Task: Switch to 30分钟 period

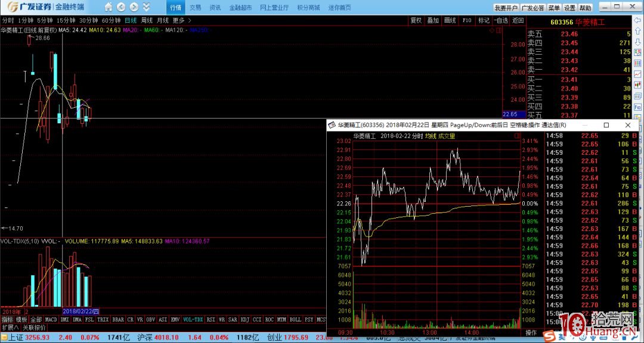Action: point(88,20)
